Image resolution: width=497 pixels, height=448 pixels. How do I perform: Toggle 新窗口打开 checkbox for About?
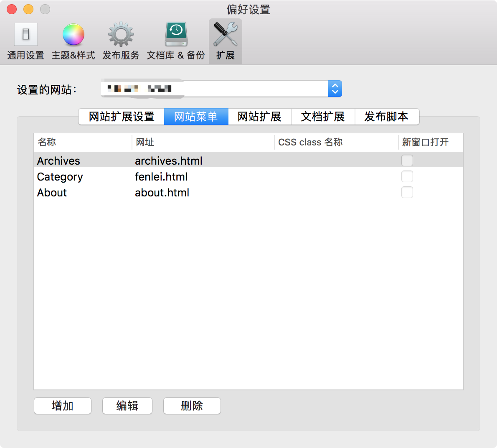pyautogui.click(x=407, y=192)
